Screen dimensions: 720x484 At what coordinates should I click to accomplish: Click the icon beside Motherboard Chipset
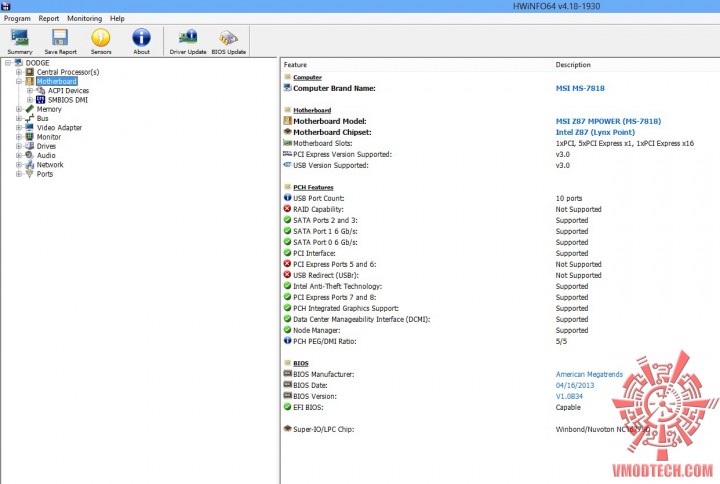(x=287, y=132)
